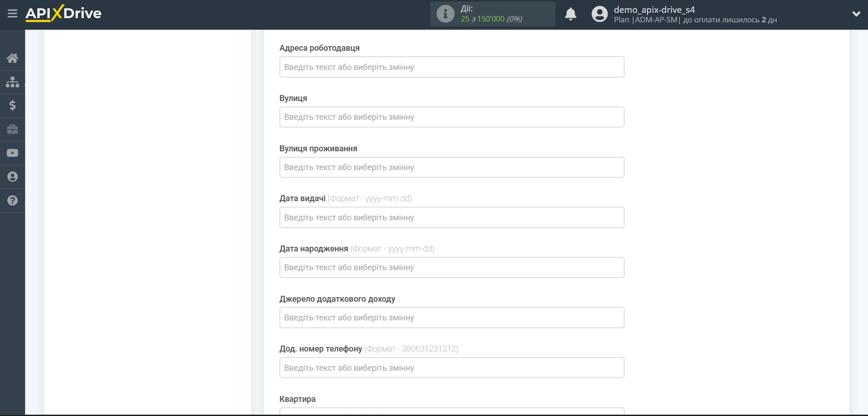The height and width of the screenshot is (416, 868).
Task: Go to the home dashboard icon
Action: click(x=12, y=58)
